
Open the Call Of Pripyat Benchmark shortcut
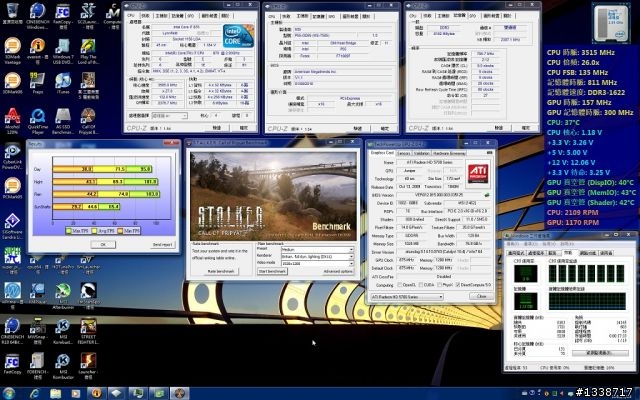pyautogui.click(x=88, y=121)
